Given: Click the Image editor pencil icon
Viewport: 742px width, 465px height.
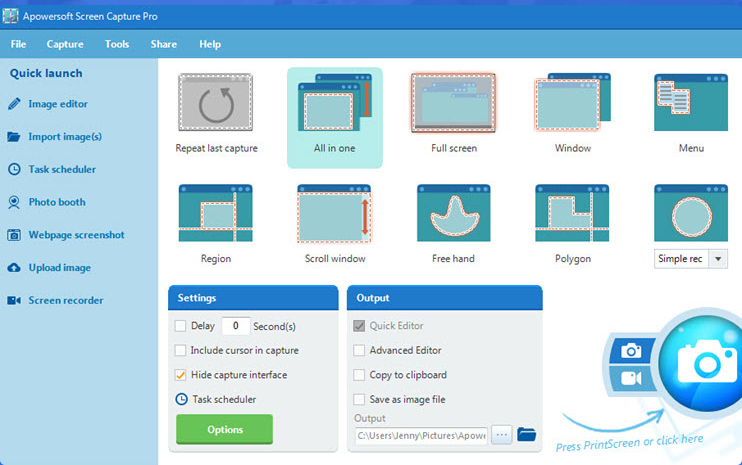Looking at the screenshot, I should tap(14, 104).
